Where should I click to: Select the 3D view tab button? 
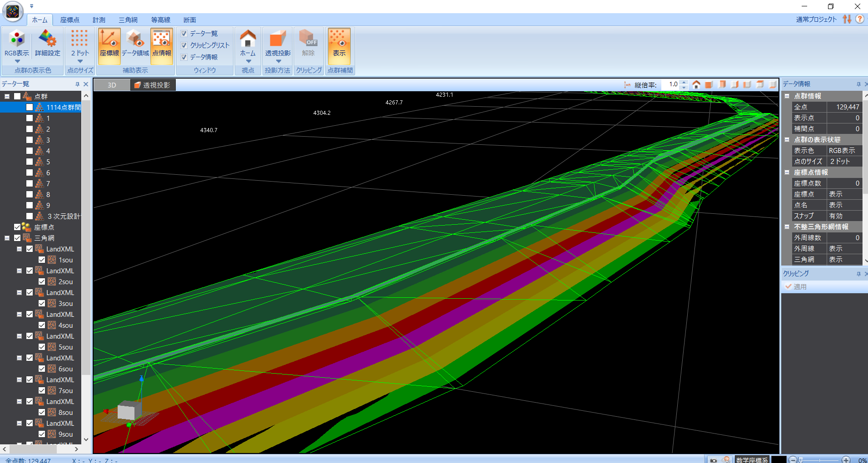112,85
